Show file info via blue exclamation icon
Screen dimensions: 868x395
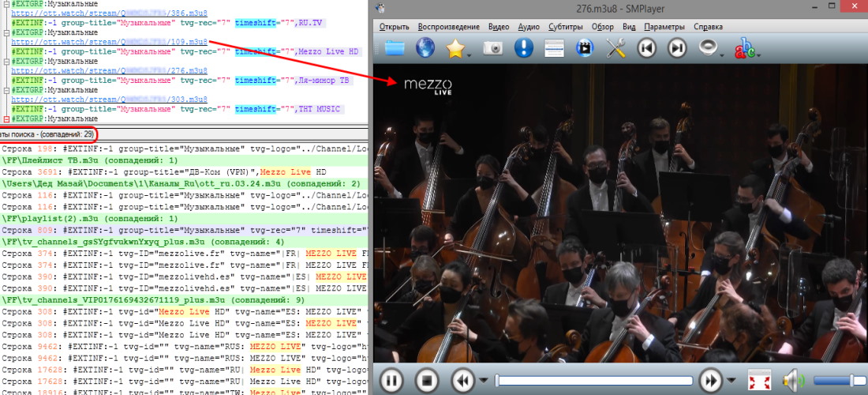click(x=523, y=48)
